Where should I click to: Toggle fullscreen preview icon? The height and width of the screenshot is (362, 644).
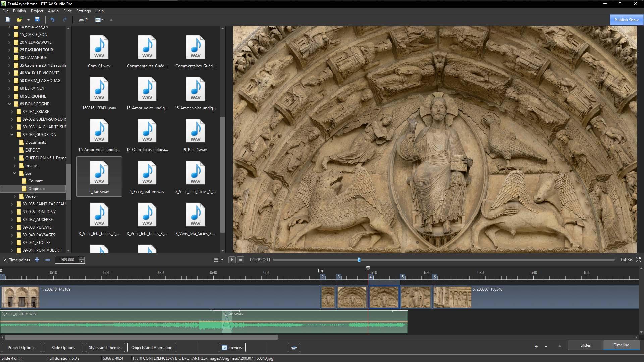tap(638, 260)
